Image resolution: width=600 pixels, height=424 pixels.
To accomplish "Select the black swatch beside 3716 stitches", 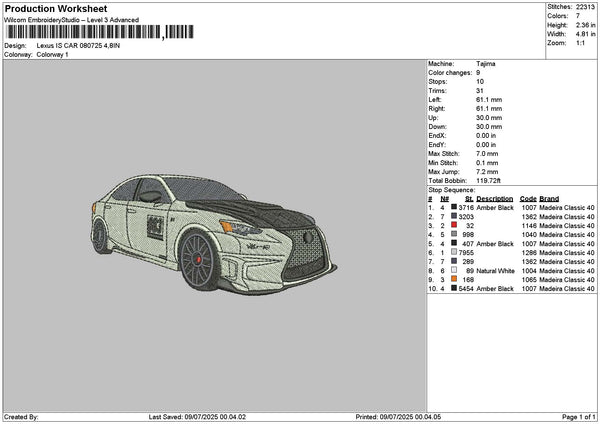I will 455,207.
